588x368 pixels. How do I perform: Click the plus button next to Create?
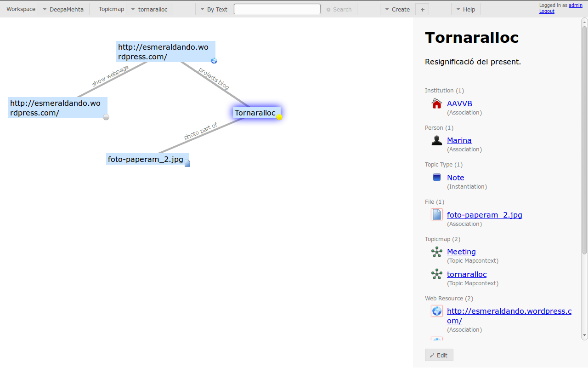423,9
